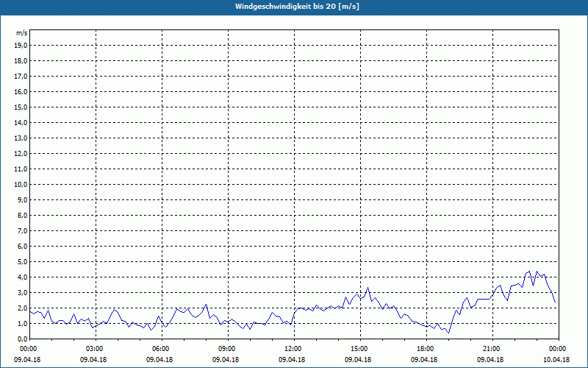Image resolution: width=588 pixels, height=368 pixels.
Task: Select the 9,0 y-axis label
Action: [x=22, y=199]
